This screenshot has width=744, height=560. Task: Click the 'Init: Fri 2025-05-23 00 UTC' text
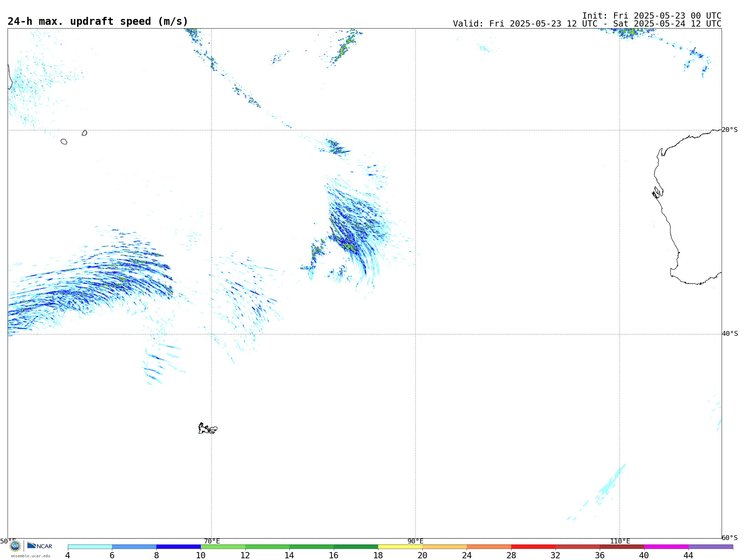[x=652, y=16]
